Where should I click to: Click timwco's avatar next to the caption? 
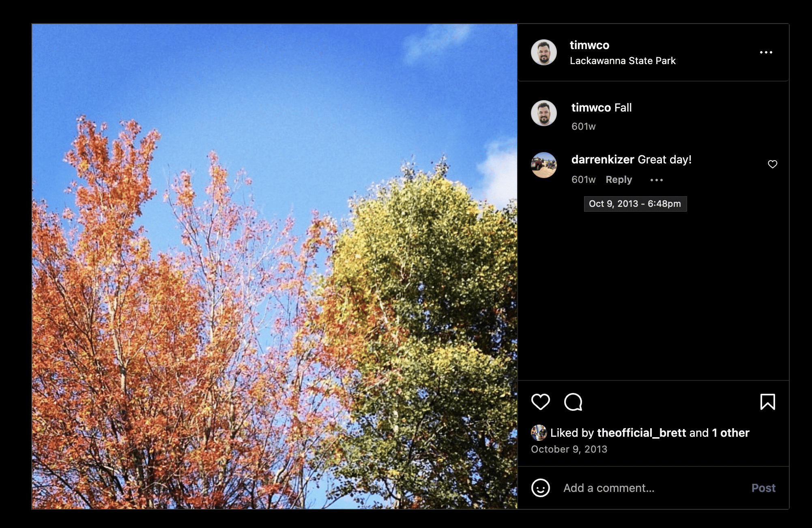543,113
